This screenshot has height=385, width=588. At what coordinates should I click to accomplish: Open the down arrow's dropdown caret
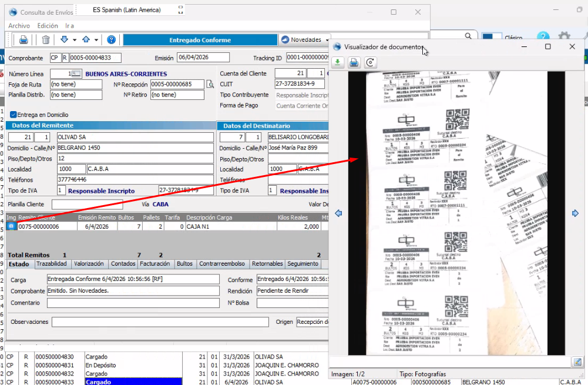75,40
